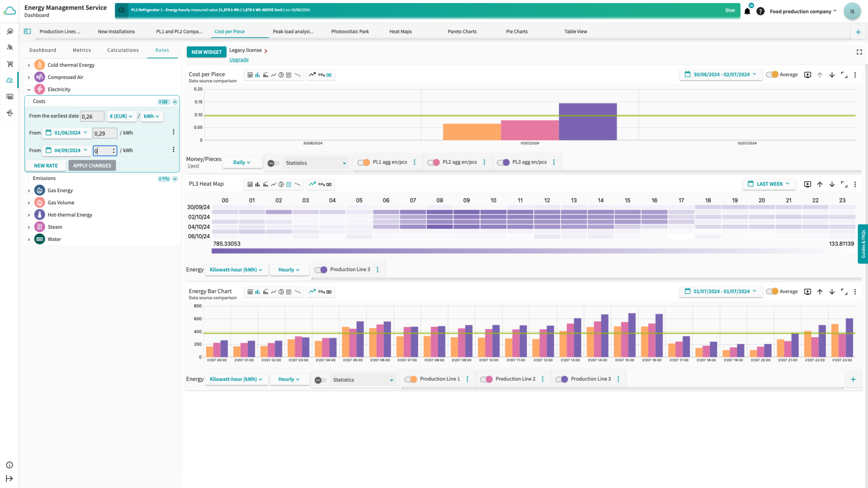
Task: Add a new dashboard tab with plus icon
Action: click(x=858, y=32)
